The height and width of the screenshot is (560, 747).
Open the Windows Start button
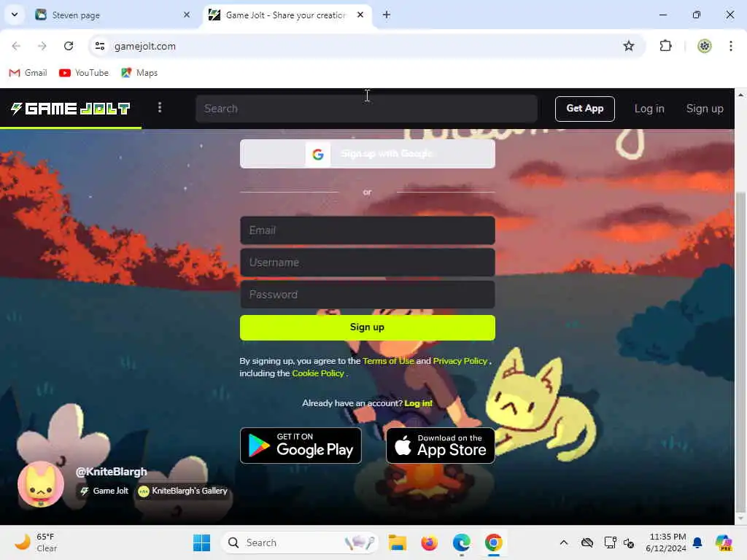(x=201, y=542)
